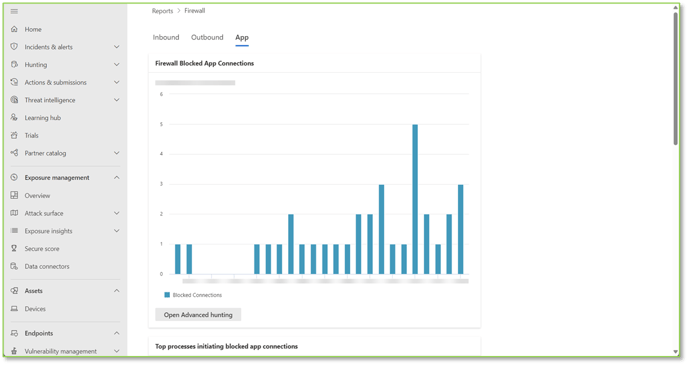Expand Exposure insights chevron
The height and width of the screenshot is (365, 688).
tap(117, 231)
